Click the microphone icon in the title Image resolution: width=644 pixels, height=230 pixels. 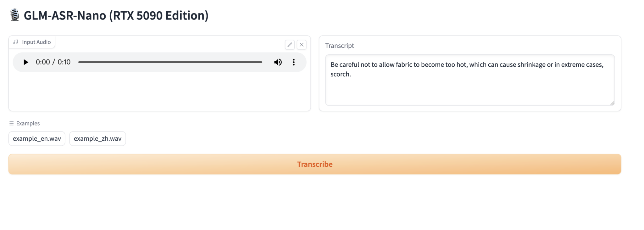click(14, 15)
